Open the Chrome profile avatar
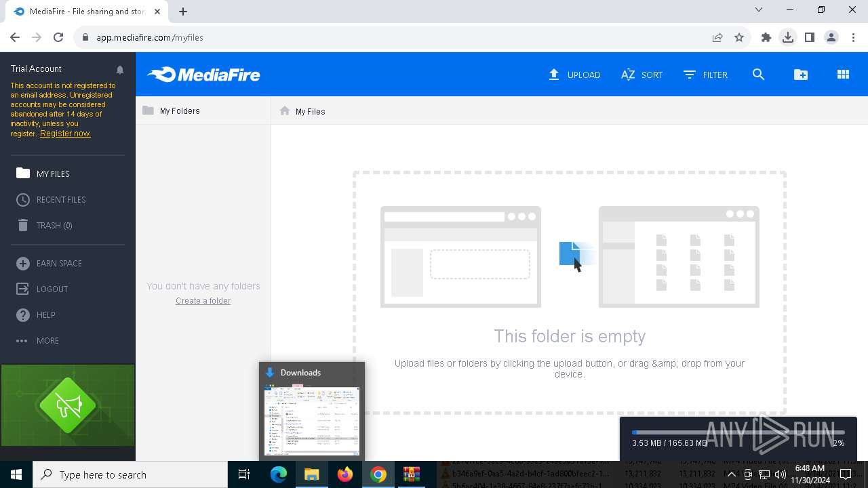 (831, 37)
